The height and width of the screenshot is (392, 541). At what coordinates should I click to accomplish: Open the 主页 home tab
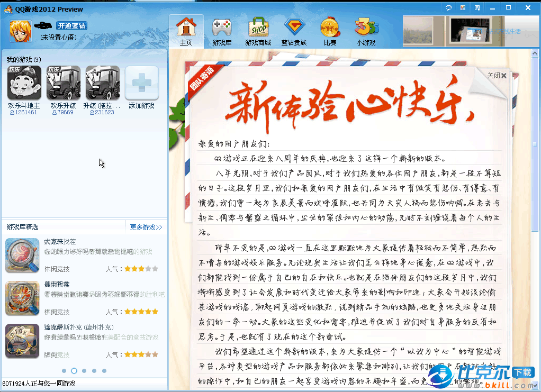click(186, 32)
